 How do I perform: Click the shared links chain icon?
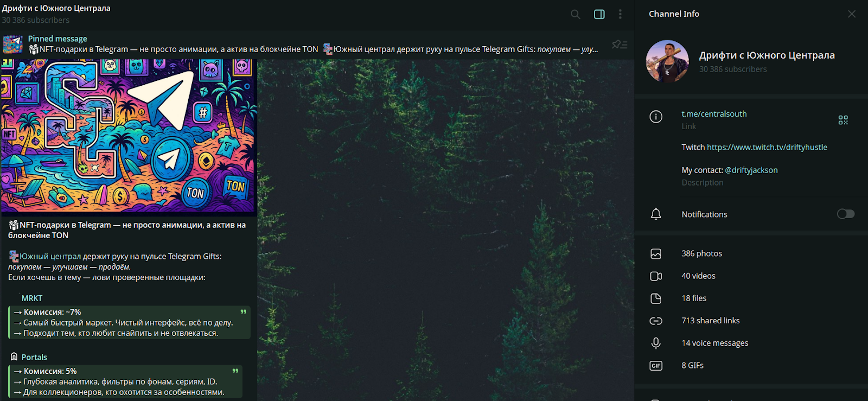point(656,321)
